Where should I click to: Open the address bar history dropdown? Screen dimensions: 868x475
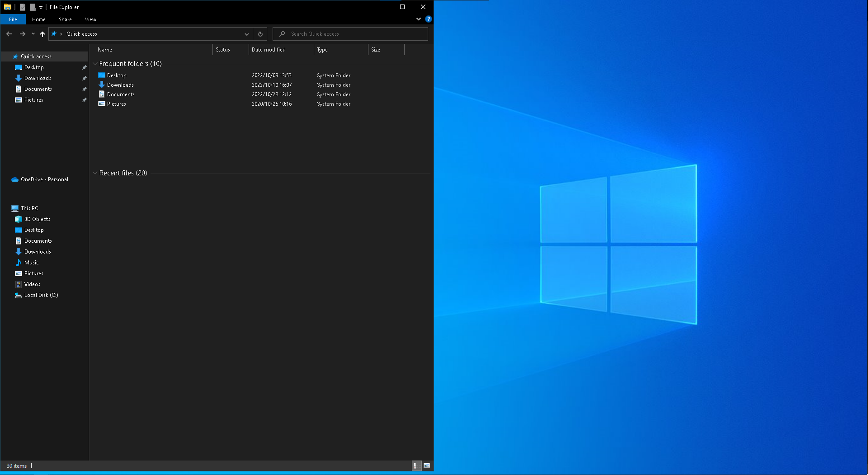[x=247, y=34]
